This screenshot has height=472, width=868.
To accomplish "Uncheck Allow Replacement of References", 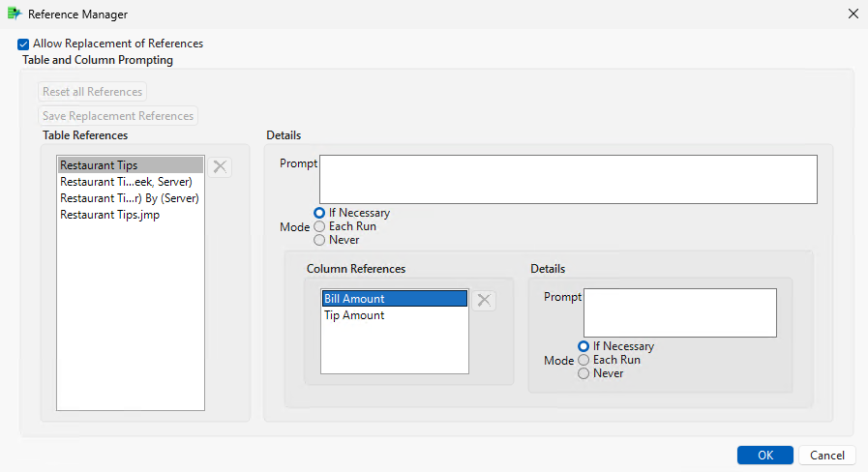I will (x=23, y=44).
